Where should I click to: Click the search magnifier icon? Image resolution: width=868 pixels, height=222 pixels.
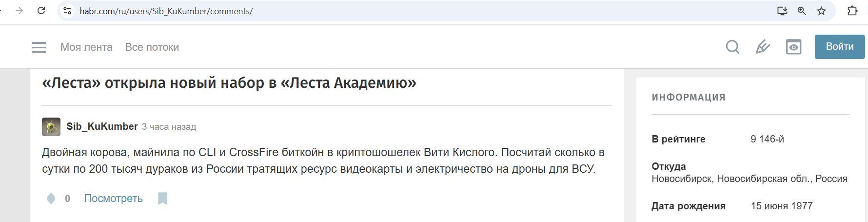pos(732,47)
